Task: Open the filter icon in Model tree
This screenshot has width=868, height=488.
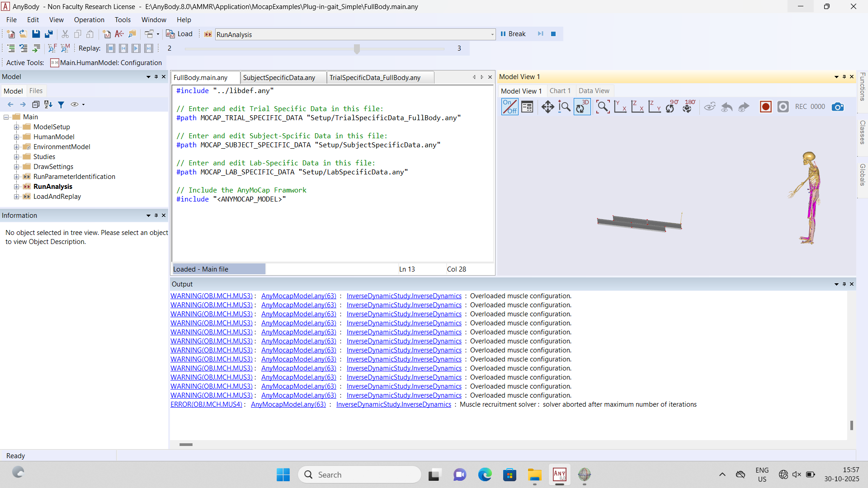Action: (x=61, y=104)
